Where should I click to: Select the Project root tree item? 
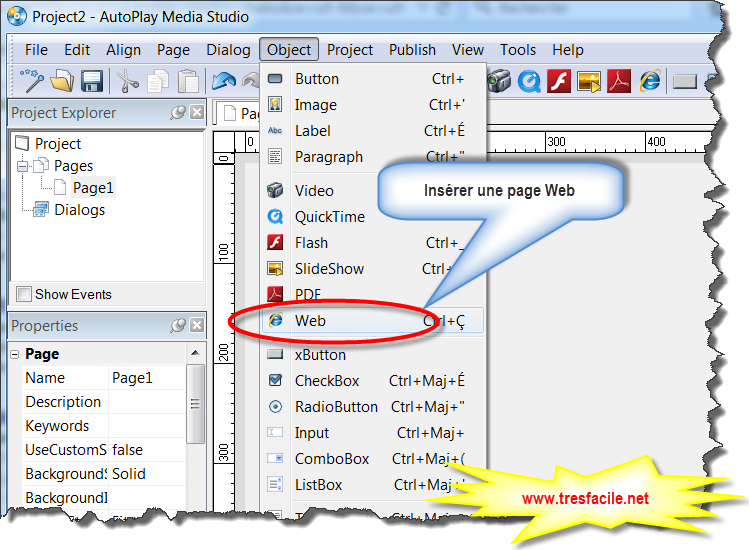click(x=58, y=143)
